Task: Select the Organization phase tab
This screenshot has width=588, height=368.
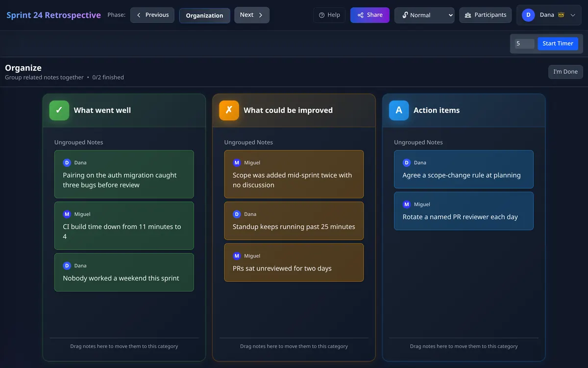Action: point(205,15)
